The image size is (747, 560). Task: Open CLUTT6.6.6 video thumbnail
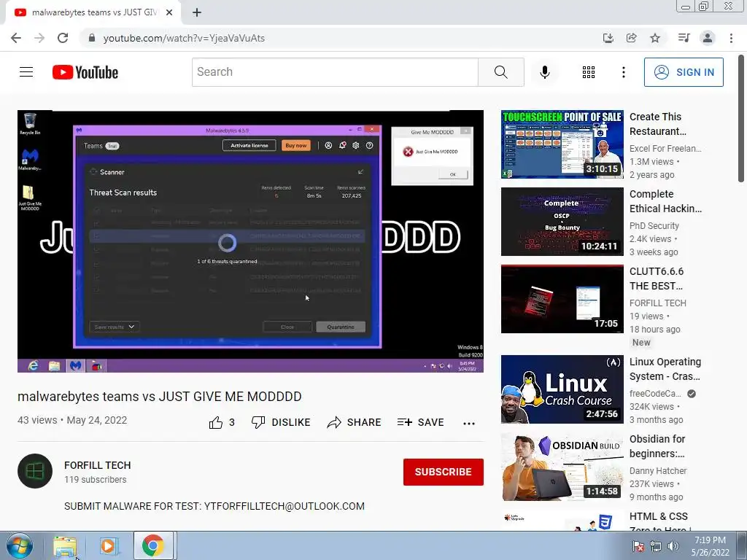coord(562,298)
